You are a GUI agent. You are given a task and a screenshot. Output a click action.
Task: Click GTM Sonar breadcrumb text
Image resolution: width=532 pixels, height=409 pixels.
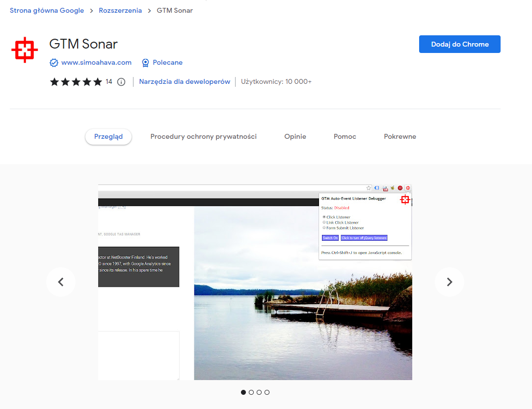point(175,10)
